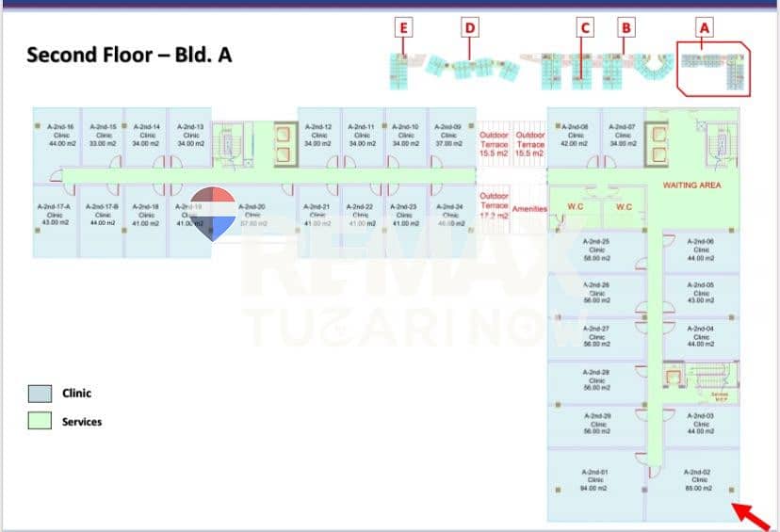Select clinic A-2nd-12 room label

coord(318,136)
